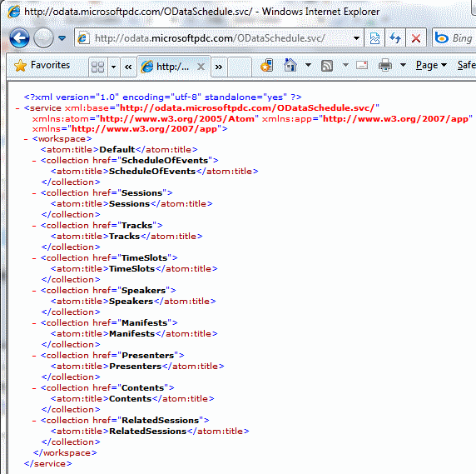Collapse the RelatedSessions collection node

click(34, 421)
